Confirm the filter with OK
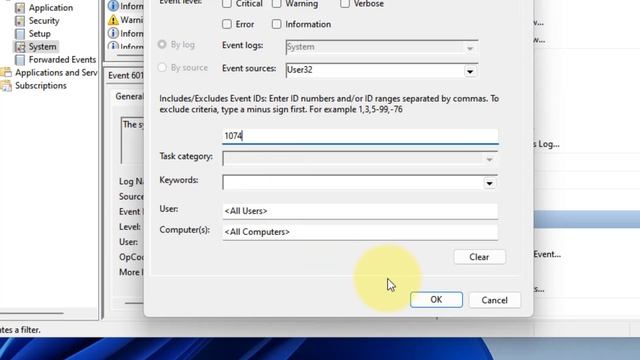The width and height of the screenshot is (640, 360). tap(436, 300)
